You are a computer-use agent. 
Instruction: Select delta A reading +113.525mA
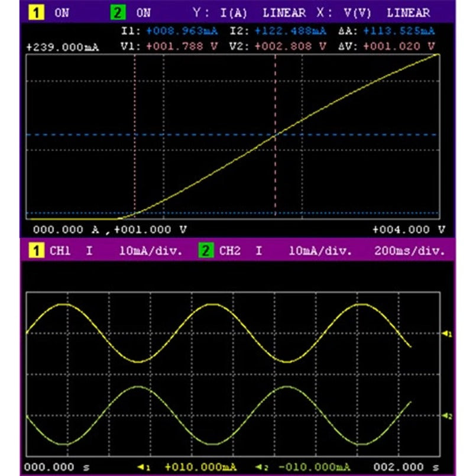[x=399, y=31]
